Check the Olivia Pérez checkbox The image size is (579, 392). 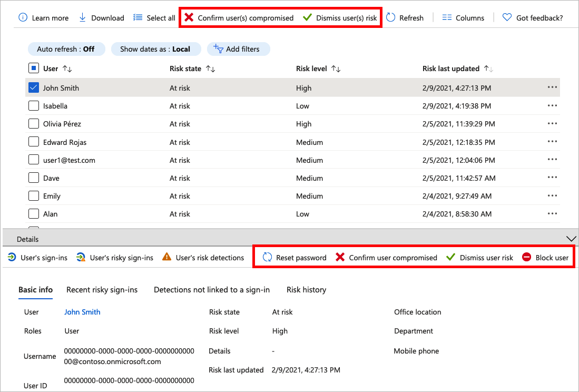[34, 124]
